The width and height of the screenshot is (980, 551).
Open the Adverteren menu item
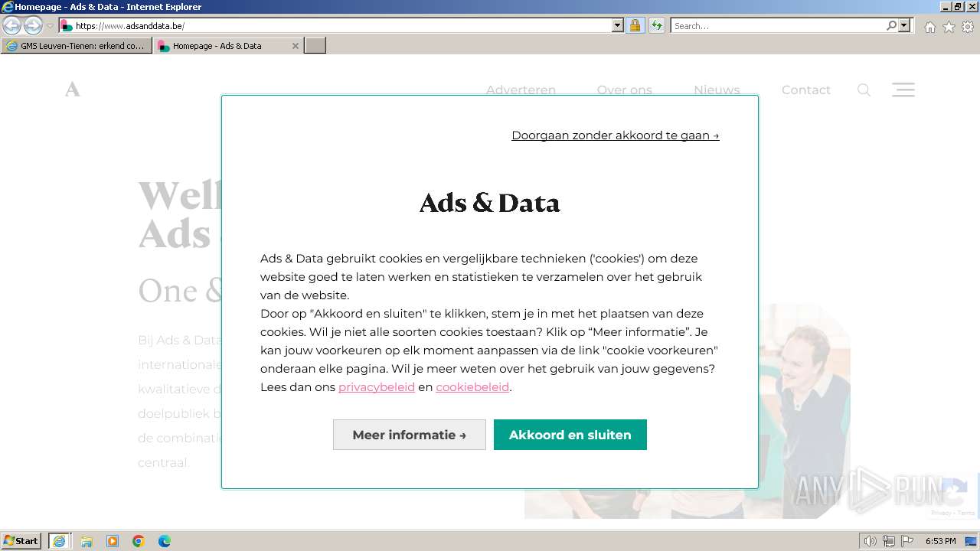pos(521,90)
